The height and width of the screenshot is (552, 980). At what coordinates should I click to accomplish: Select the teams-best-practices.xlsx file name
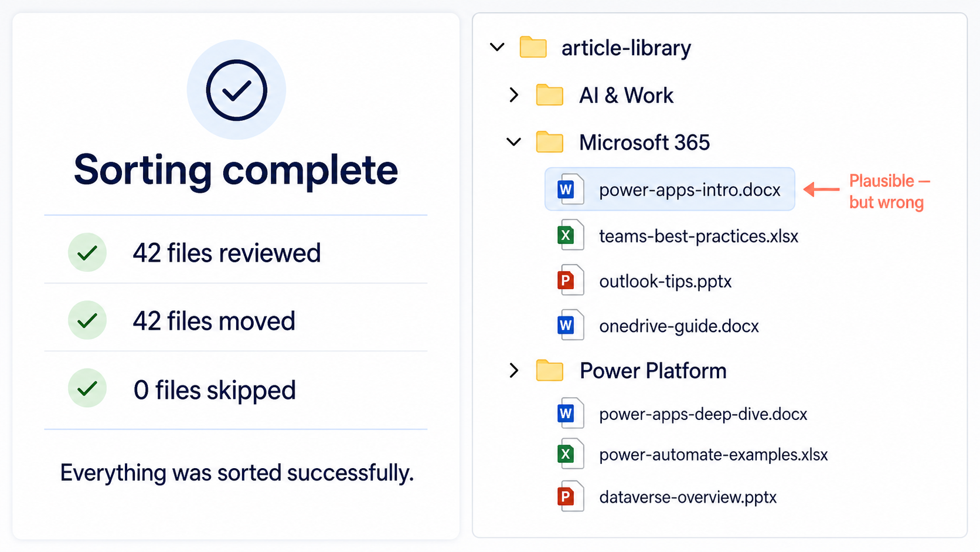pos(699,236)
